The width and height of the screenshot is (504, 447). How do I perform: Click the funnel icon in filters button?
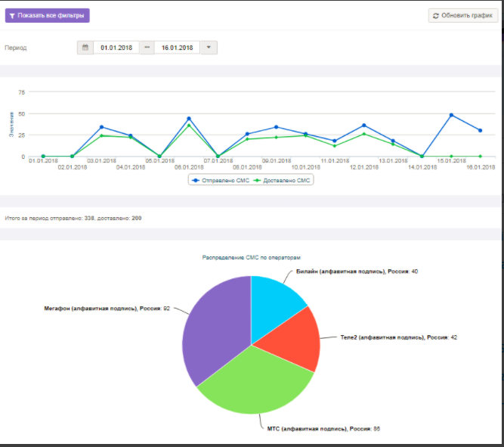pos(12,16)
